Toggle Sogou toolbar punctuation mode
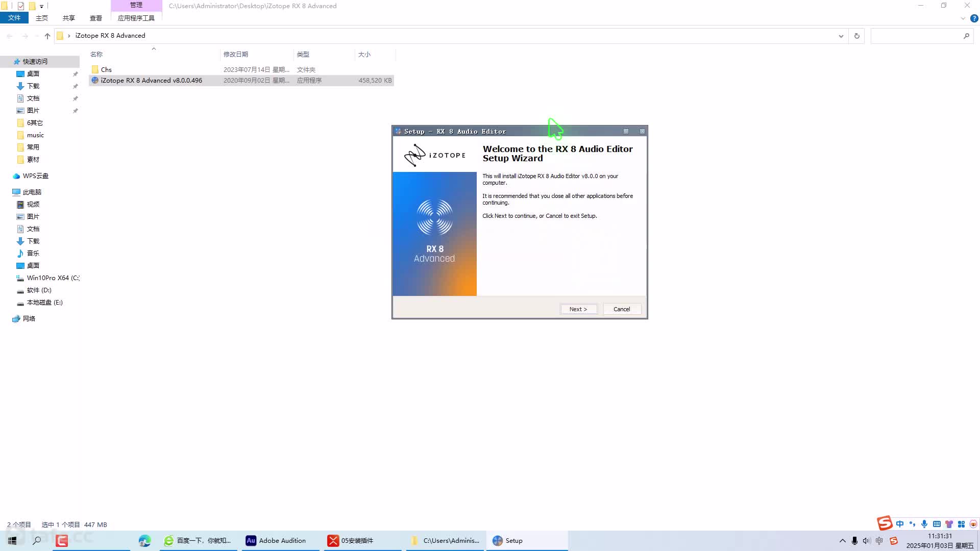 coord(912,524)
